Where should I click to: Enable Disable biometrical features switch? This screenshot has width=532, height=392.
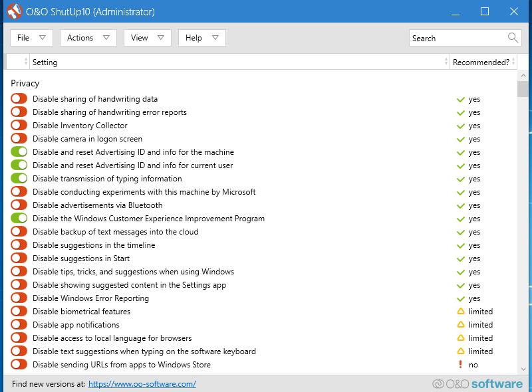[19, 311]
